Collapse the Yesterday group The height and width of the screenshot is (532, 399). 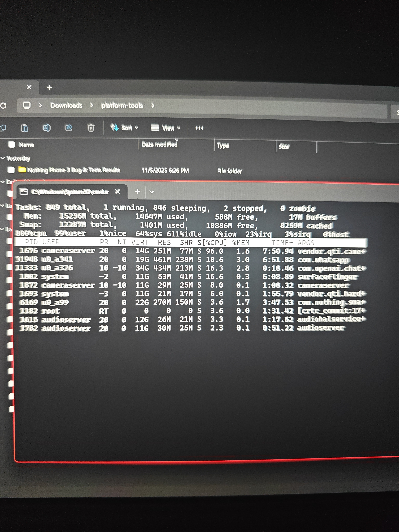pos(3,158)
